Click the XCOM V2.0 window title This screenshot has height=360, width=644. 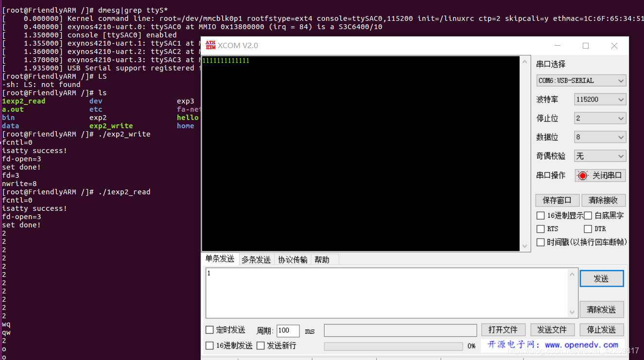238,46
